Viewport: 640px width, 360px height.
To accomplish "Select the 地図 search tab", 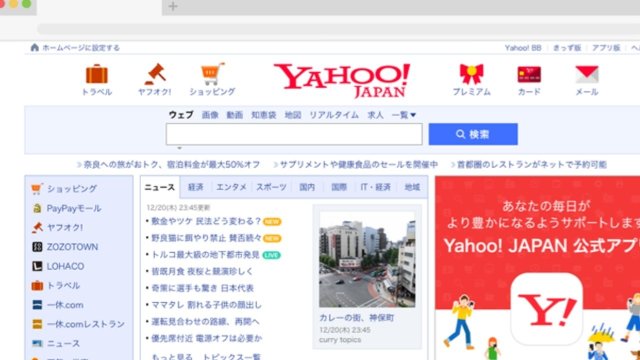I will (293, 115).
